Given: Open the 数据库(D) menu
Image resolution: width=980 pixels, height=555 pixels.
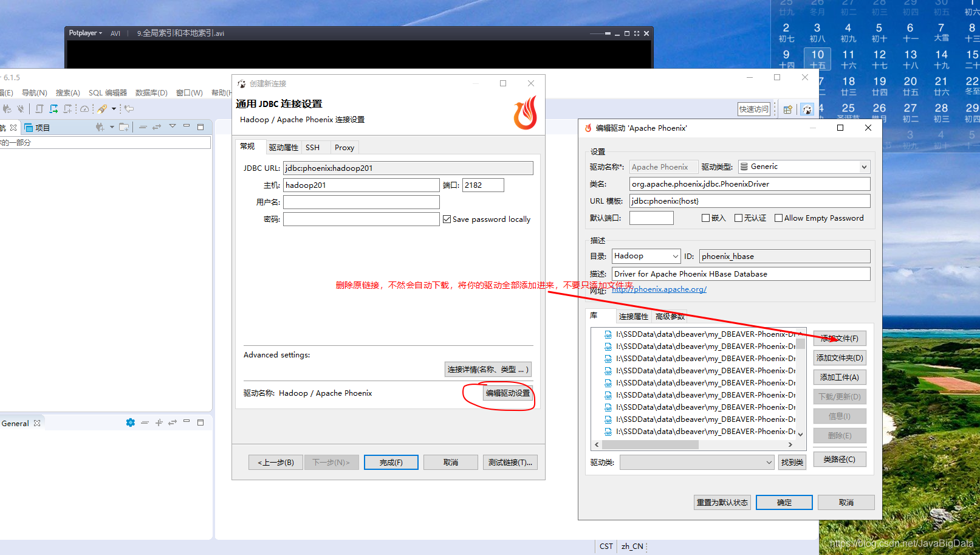Looking at the screenshot, I should [151, 92].
